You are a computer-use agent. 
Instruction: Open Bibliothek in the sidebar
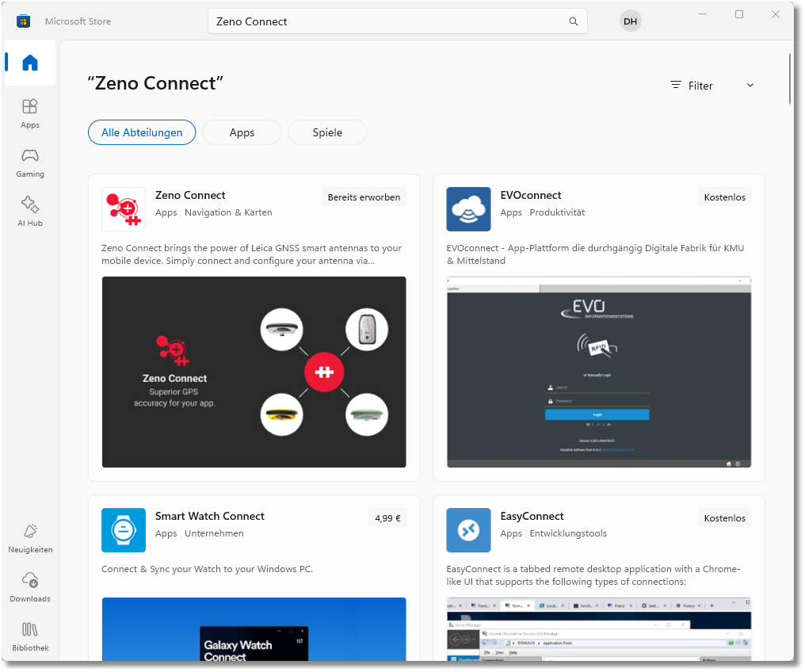30,636
